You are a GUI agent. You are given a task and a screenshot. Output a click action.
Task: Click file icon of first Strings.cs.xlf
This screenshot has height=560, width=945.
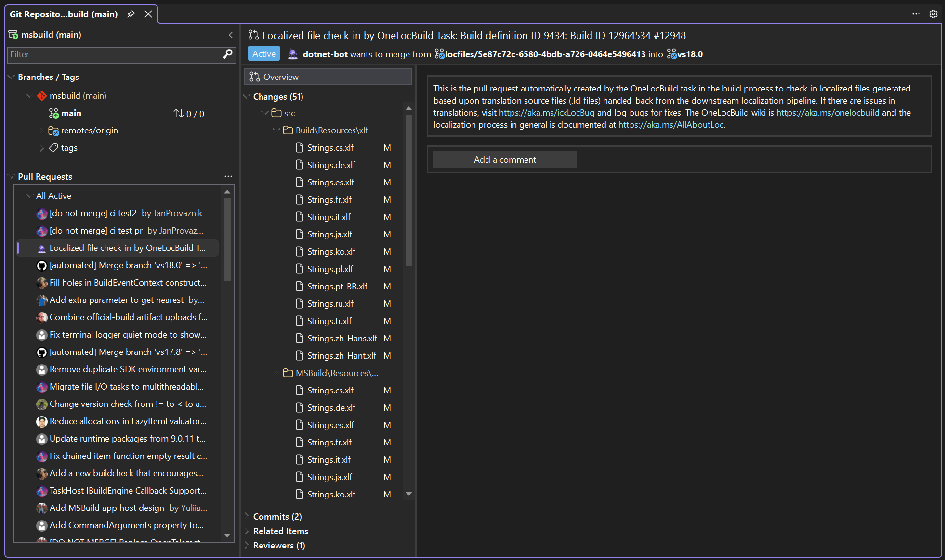[x=300, y=148]
